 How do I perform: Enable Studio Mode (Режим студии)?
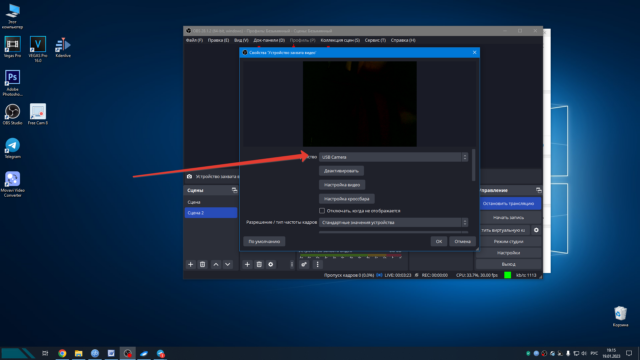click(509, 242)
